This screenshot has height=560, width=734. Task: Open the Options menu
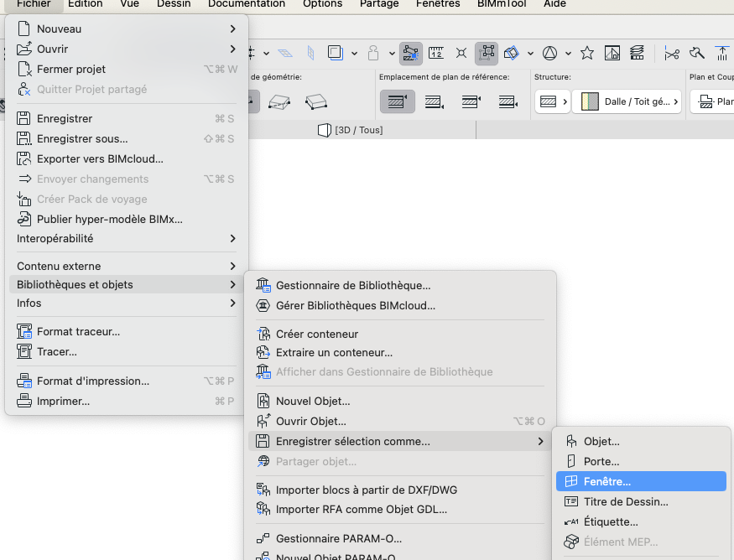[x=322, y=3]
